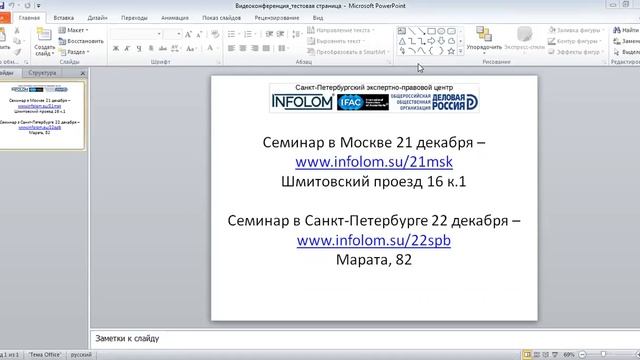Click the Упорядочить arrange button
Viewport: 640px width, 360px height.
(484, 40)
